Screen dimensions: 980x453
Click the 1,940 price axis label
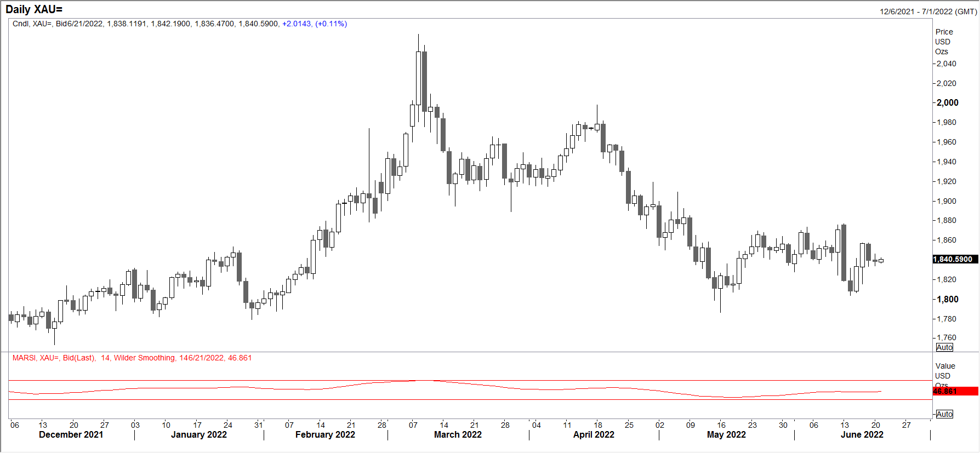click(x=947, y=162)
